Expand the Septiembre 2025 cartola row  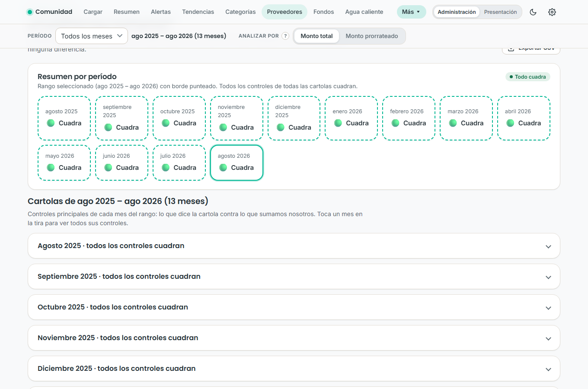point(294,277)
